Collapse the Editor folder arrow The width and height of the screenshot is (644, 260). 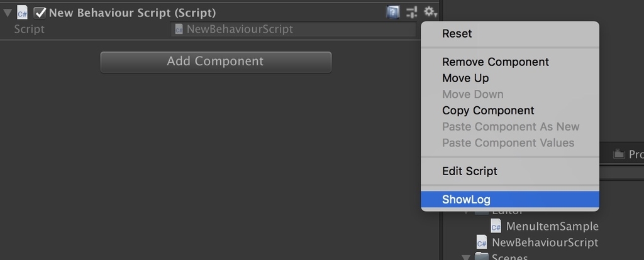[x=466, y=212]
